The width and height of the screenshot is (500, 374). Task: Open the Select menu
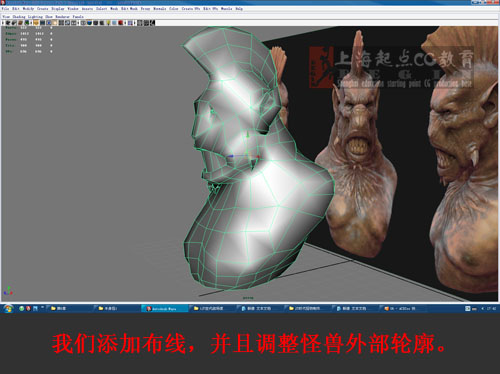point(101,9)
